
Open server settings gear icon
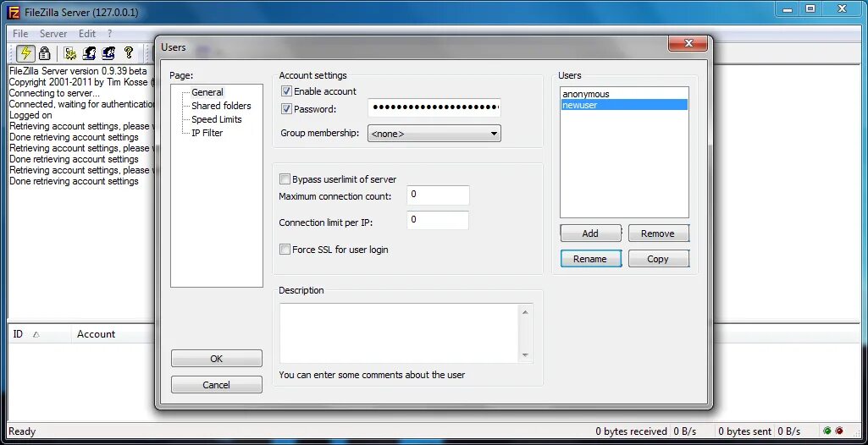(x=69, y=53)
